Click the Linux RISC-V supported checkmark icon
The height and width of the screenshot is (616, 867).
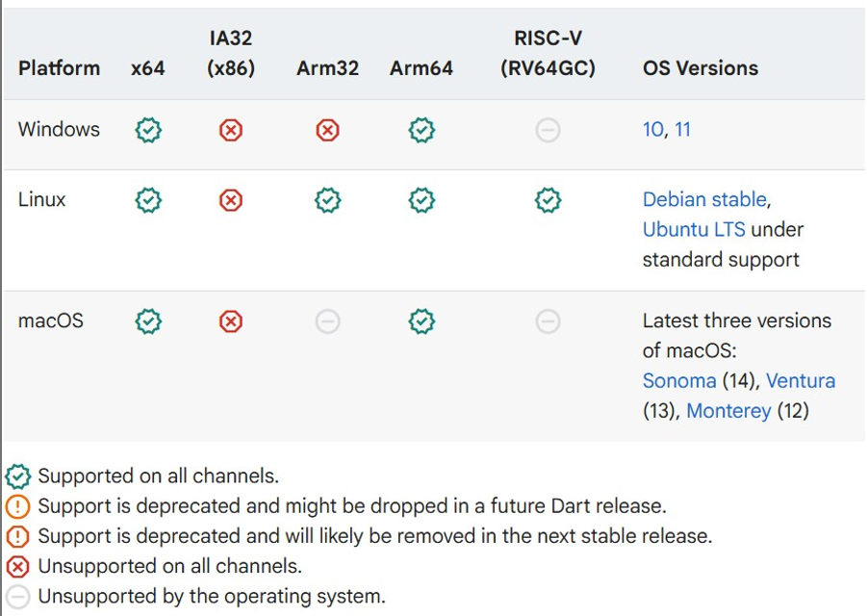(548, 200)
